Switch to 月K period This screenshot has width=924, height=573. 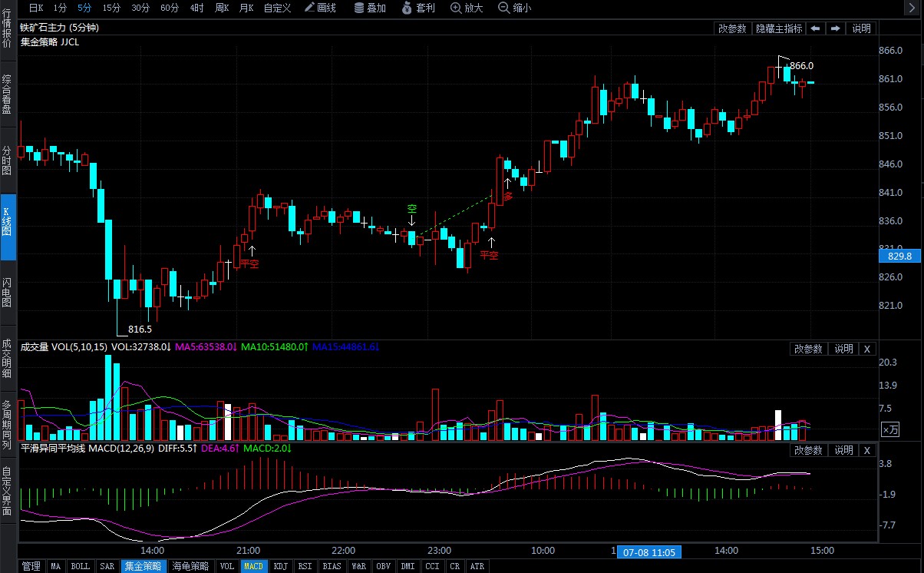pos(246,8)
